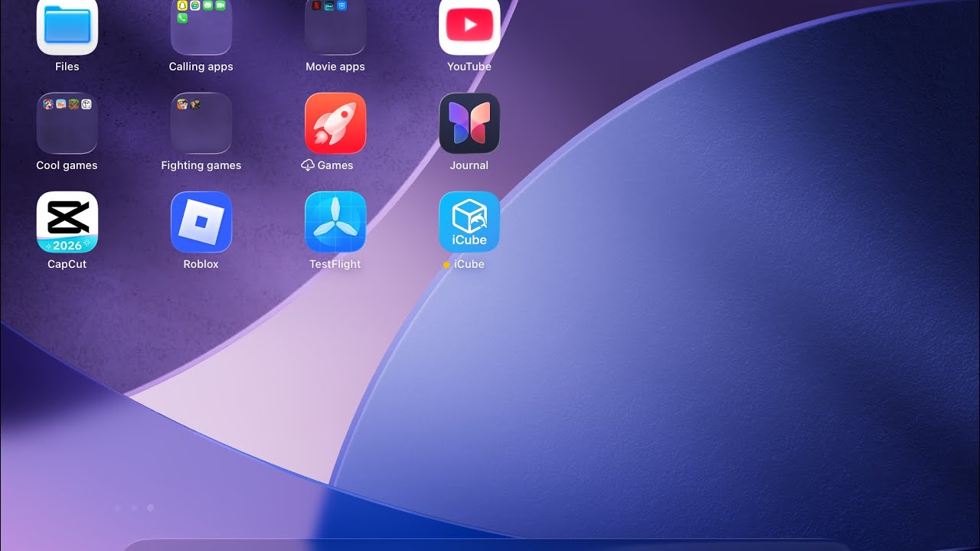
Task: Launch CapCut video editor
Action: pos(67,222)
